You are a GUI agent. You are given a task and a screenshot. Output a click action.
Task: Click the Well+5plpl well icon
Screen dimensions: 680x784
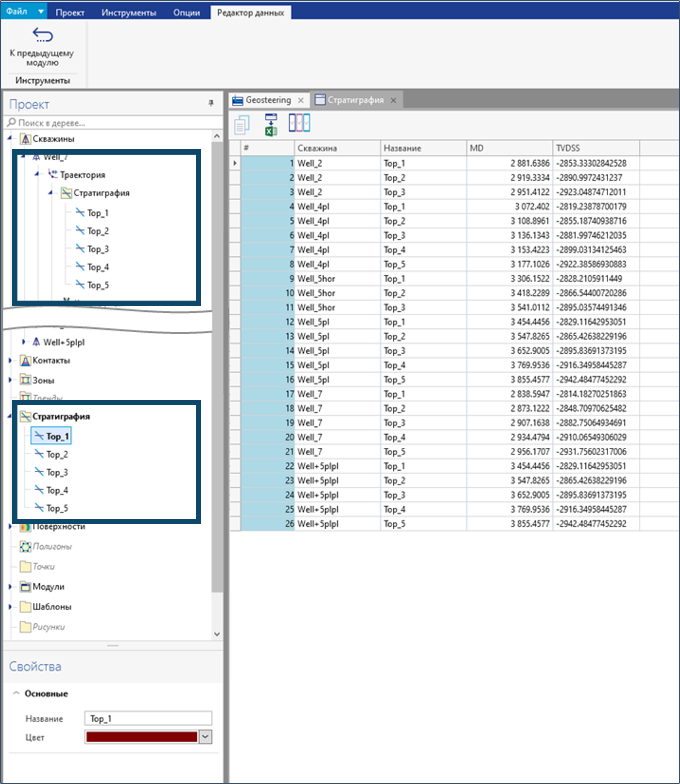[36, 342]
